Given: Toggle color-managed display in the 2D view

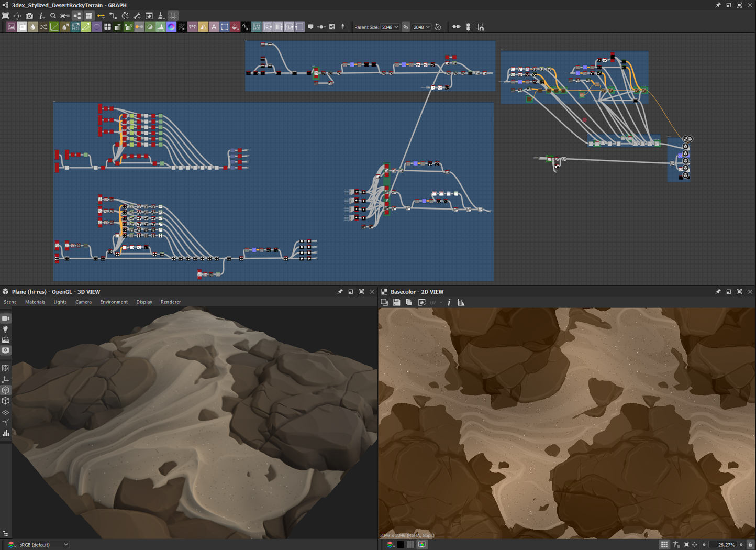Looking at the screenshot, I should pyautogui.click(x=422, y=545).
